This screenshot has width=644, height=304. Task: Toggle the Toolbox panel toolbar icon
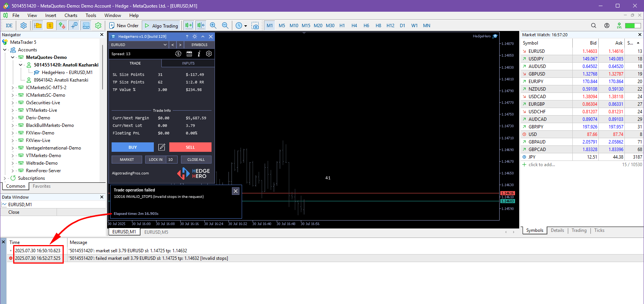pos(86,26)
